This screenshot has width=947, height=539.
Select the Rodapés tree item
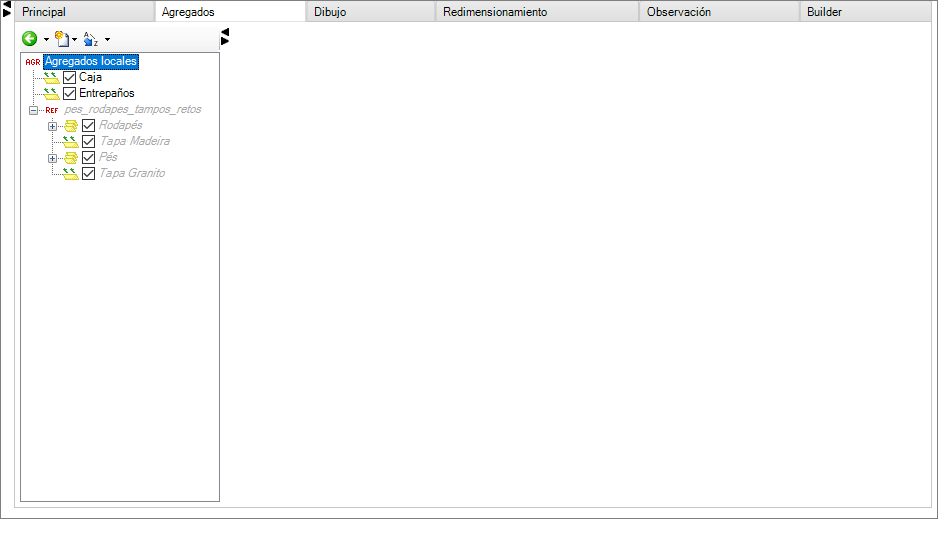(x=120, y=125)
